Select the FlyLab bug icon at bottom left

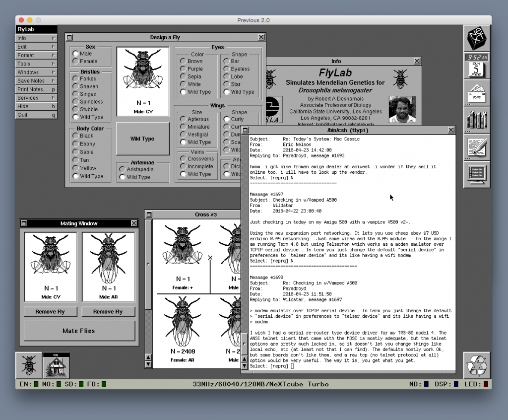pyautogui.click(x=28, y=364)
